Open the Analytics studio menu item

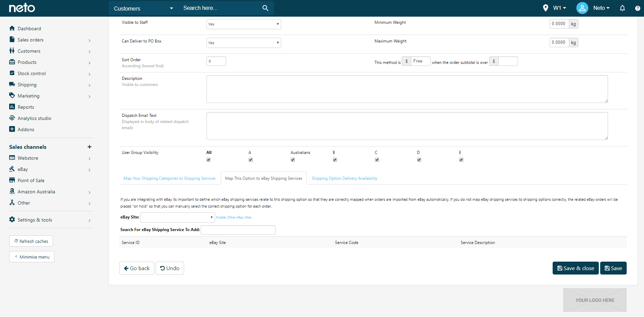click(34, 118)
